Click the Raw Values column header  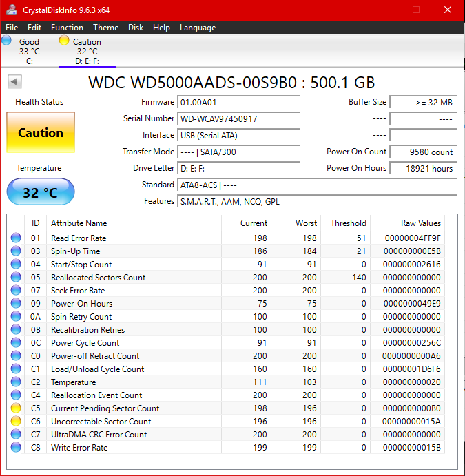(408, 223)
